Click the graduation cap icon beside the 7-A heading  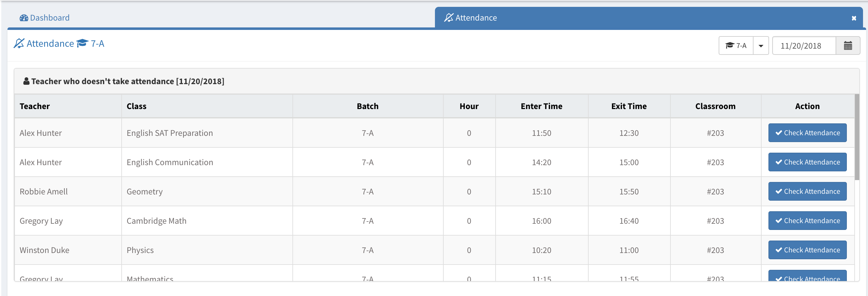click(82, 44)
